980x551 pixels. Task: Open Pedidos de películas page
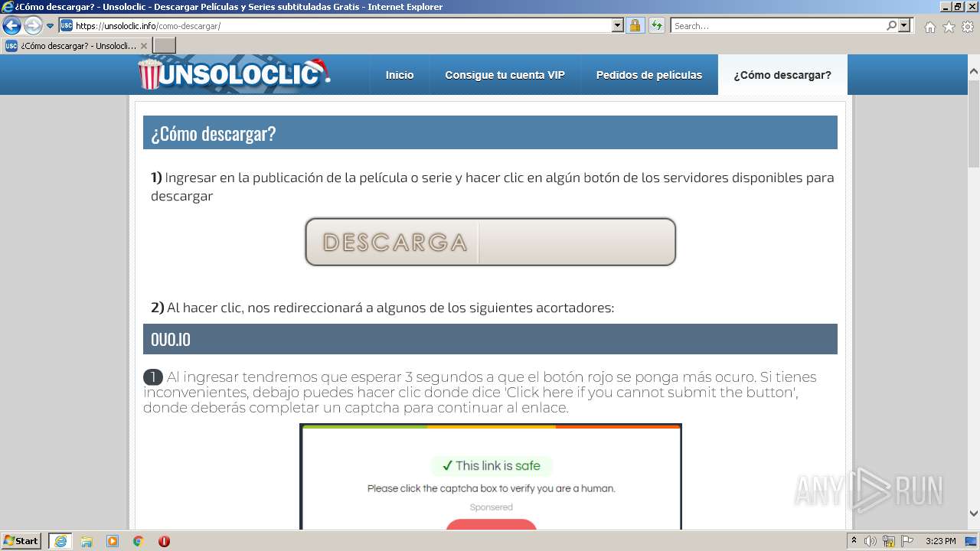pos(649,75)
